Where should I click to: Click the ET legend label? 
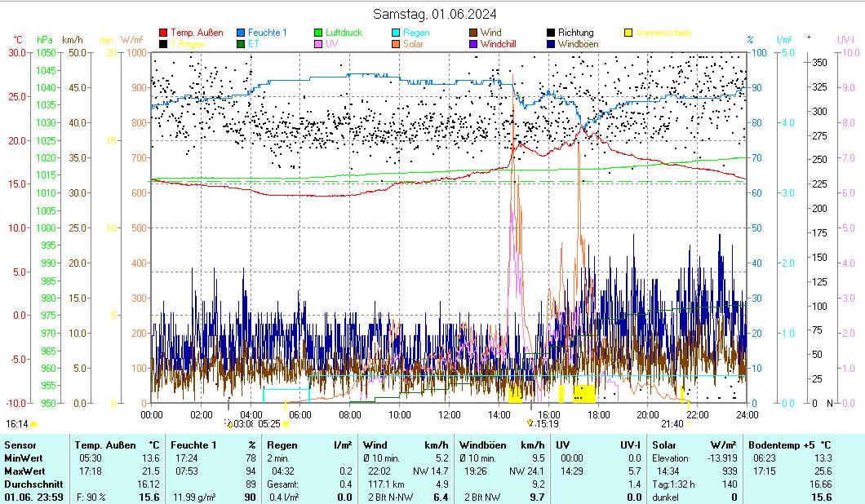click(254, 44)
